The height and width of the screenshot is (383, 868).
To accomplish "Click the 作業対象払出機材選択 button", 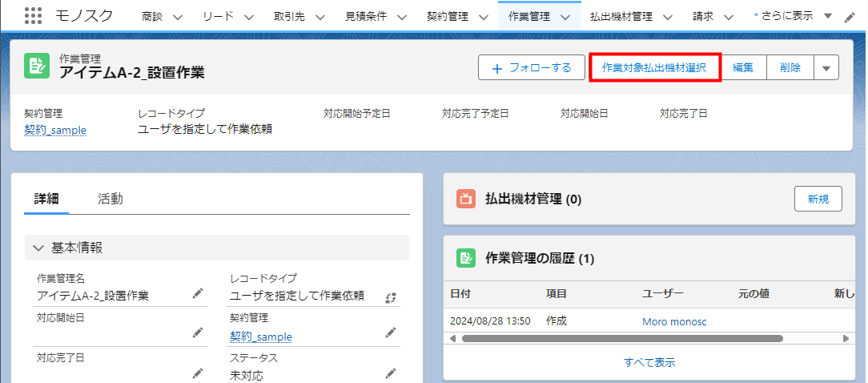I will pos(654,68).
